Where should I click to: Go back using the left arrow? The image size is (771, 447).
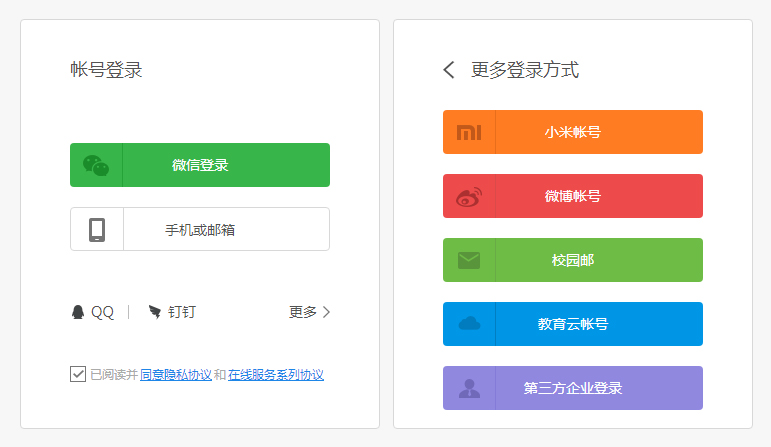pos(448,70)
